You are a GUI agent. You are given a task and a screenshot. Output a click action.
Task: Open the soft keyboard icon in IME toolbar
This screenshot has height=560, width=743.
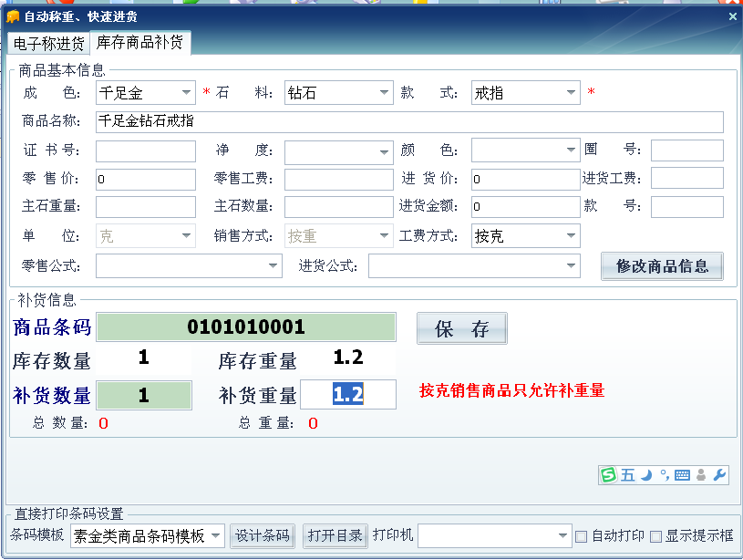[x=682, y=475]
